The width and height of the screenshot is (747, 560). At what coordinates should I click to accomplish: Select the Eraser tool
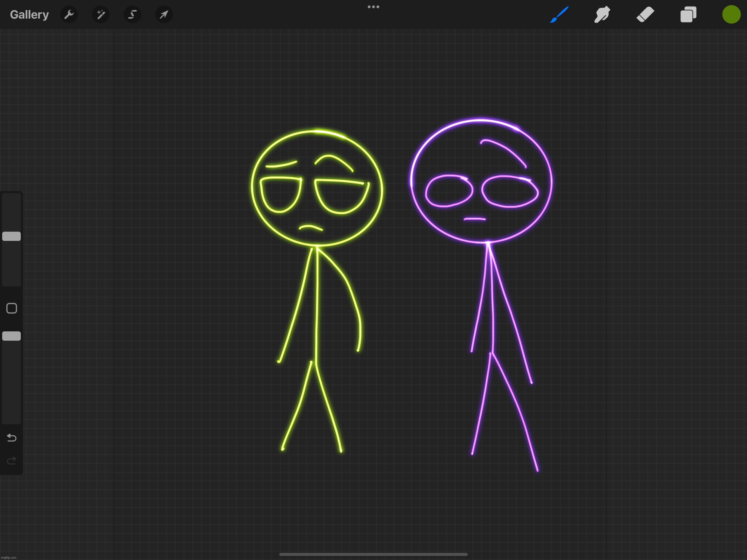(x=645, y=14)
